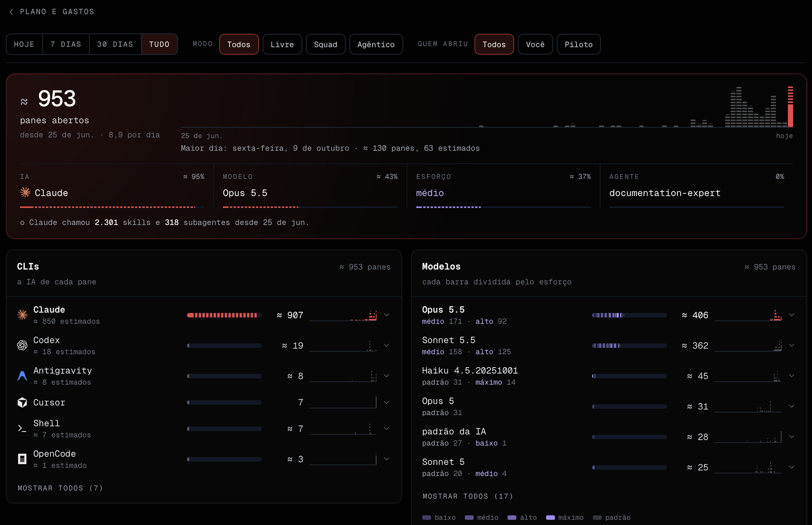Expand the Codex row chevron
812x525 pixels.
387,345
